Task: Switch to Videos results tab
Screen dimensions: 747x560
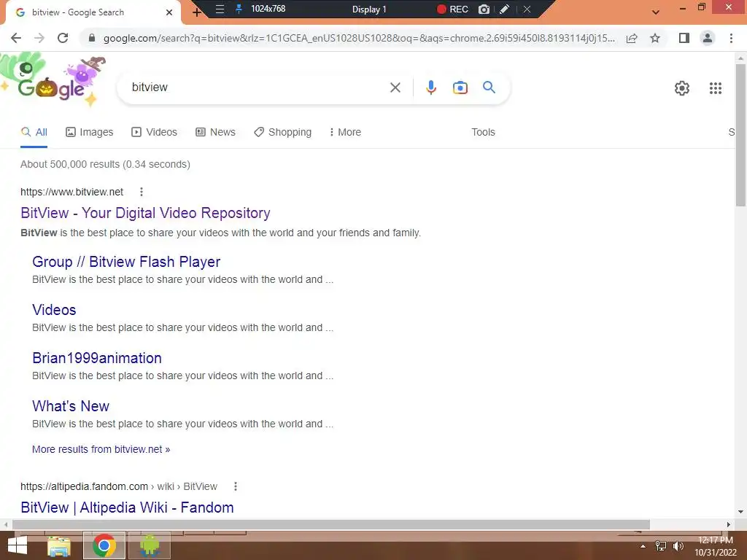Action: [155, 132]
